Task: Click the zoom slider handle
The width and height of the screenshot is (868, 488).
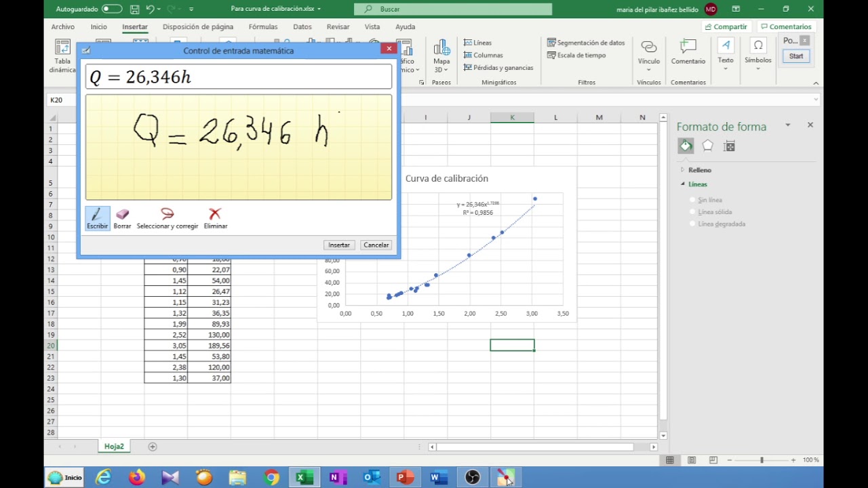Action: (x=762, y=460)
